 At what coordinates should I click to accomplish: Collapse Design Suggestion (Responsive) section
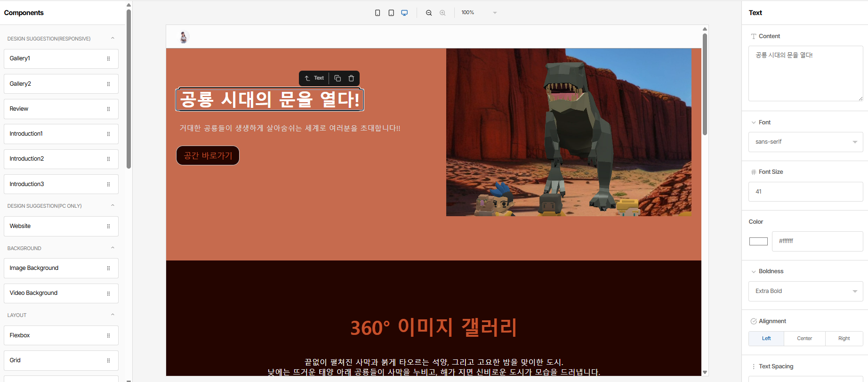click(113, 38)
